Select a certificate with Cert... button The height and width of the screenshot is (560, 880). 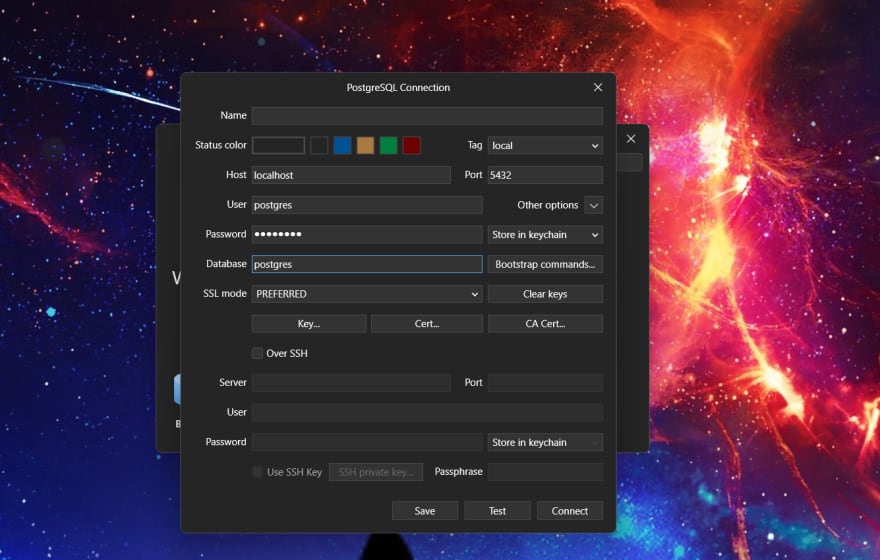click(427, 324)
